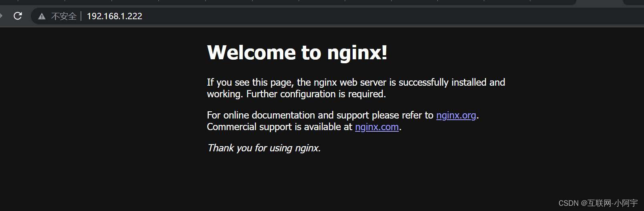The width and height of the screenshot is (644, 211).
Task: Click the word "Welcome" in the title
Action: 252,52
